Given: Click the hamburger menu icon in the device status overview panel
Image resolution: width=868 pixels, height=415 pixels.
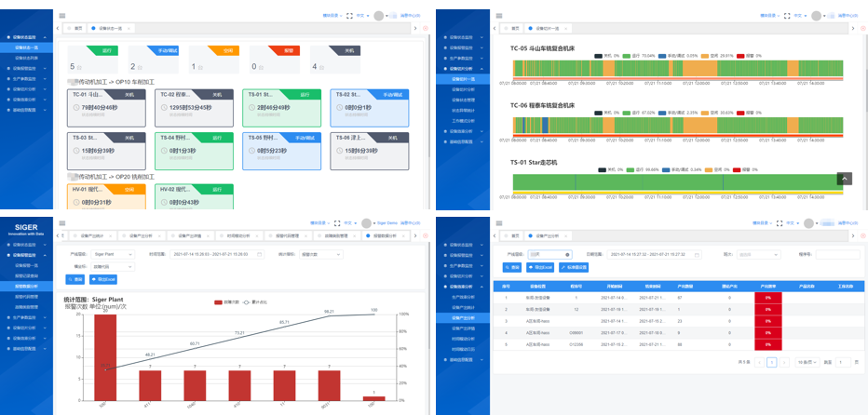Looking at the screenshot, I should point(62,16).
